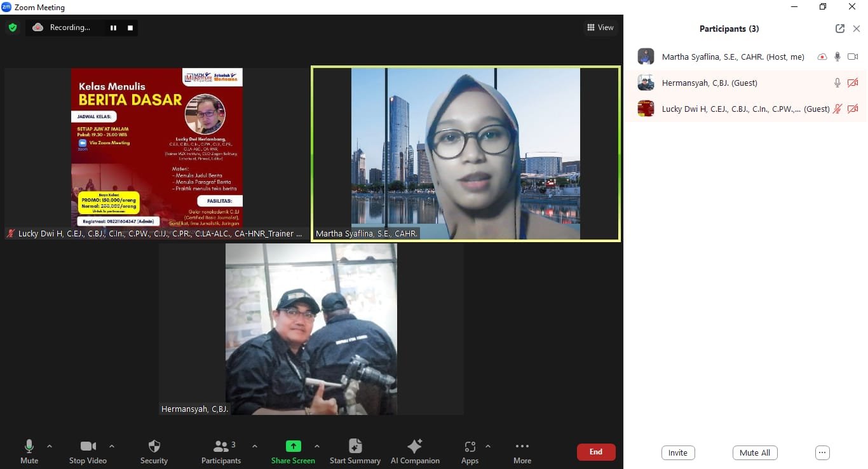The width and height of the screenshot is (868, 469).
Task: Select Lucky Dwi H's video tile
Action: click(x=157, y=153)
